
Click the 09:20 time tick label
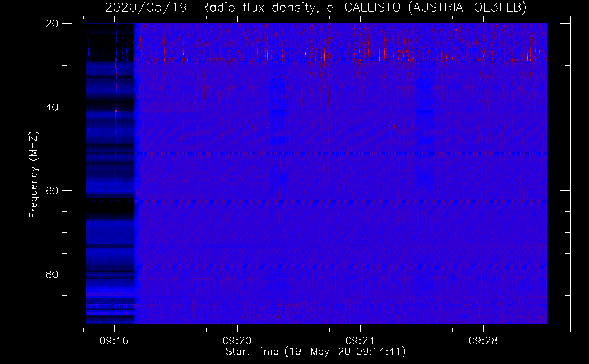pos(237,341)
